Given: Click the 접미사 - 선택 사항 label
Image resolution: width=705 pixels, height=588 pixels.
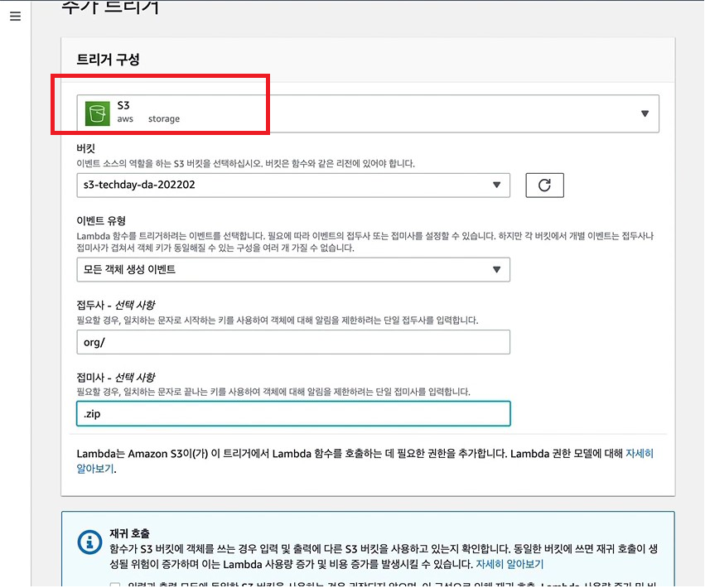Looking at the screenshot, I should coord(115,377).
